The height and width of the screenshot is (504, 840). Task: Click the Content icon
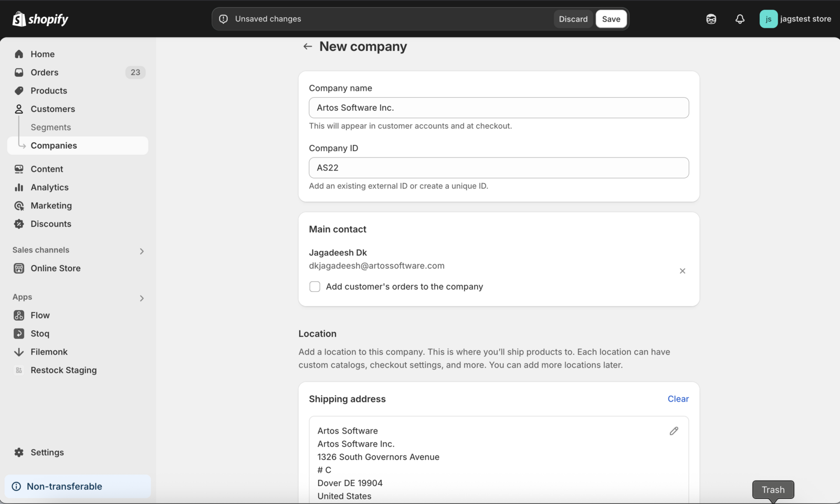pyautogui.click(x=19, y=169)
